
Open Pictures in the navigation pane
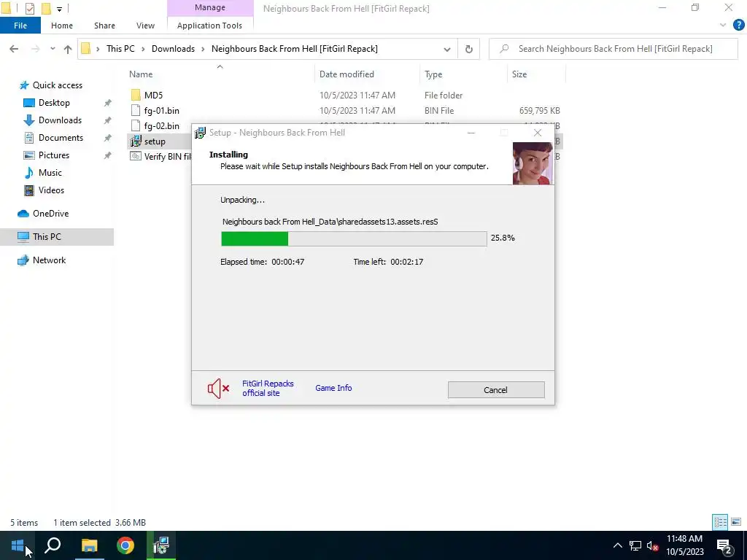[x=53, y=155]
